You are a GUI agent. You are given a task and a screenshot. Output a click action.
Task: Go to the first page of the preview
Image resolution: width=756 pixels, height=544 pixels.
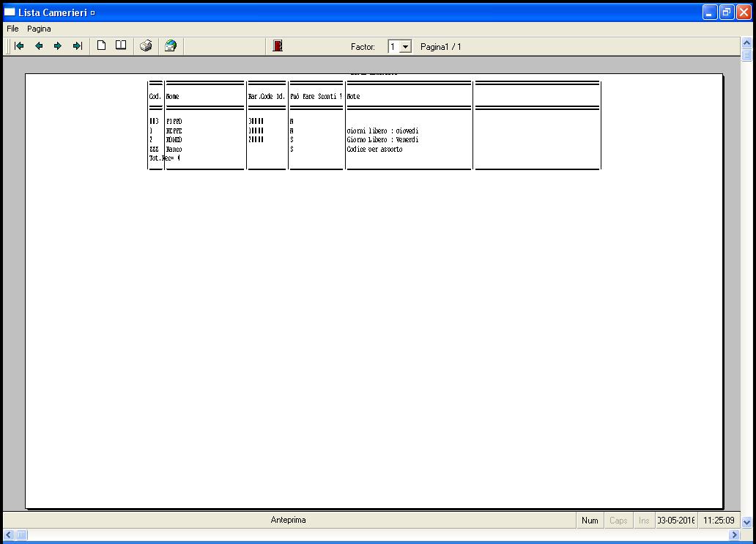19,46
